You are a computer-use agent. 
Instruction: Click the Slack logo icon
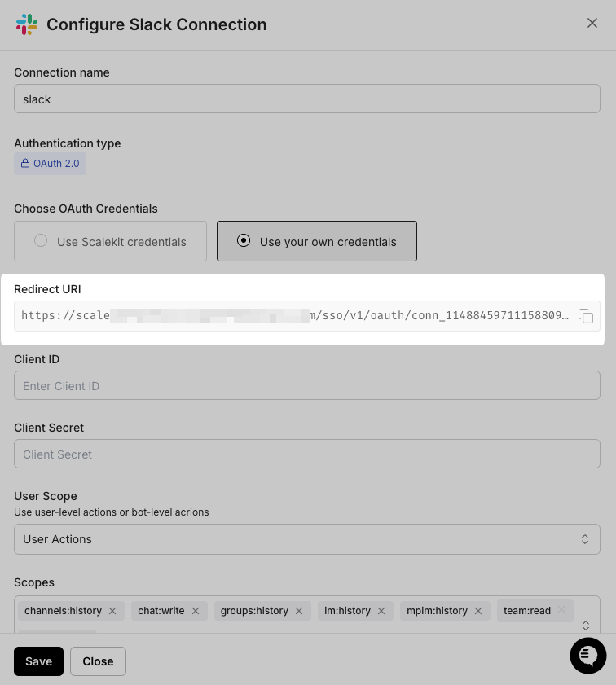pyautogui.click(x=27, y=24)
